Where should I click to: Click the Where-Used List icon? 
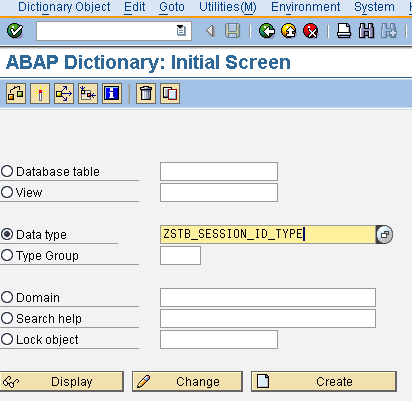tap(64, 94)
